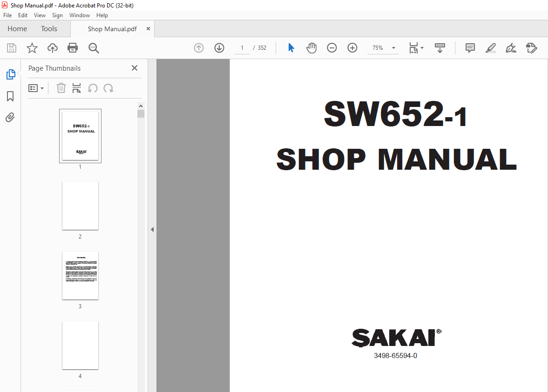Viewport: 548px width, 392px height.
Task: Open Find text magnifier tool
Action: click(94, 48)
